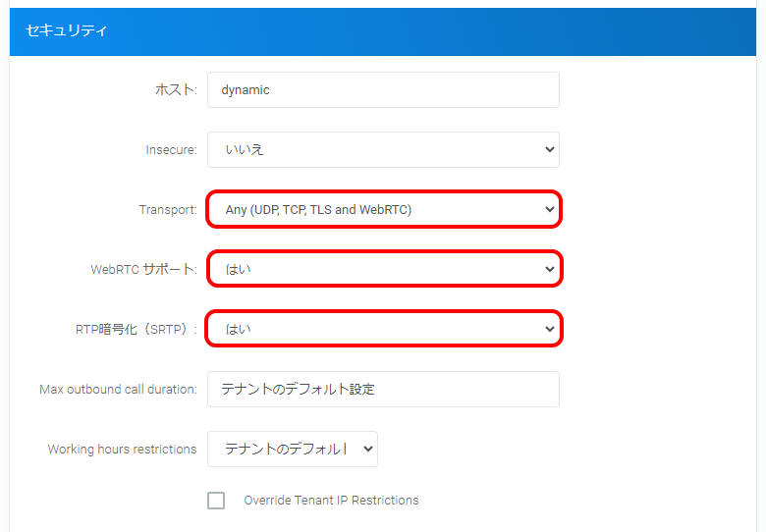Click the ホスト input field
766x532 pixels.
point(383,89)
